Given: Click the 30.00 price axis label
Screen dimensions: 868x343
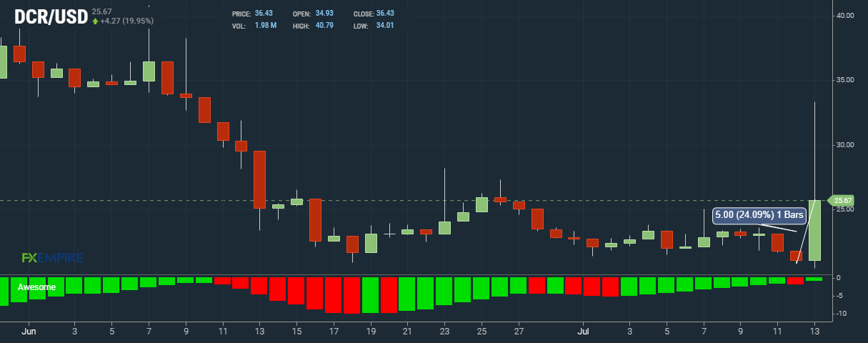Looking at the screenshot, I should [844, 145].
